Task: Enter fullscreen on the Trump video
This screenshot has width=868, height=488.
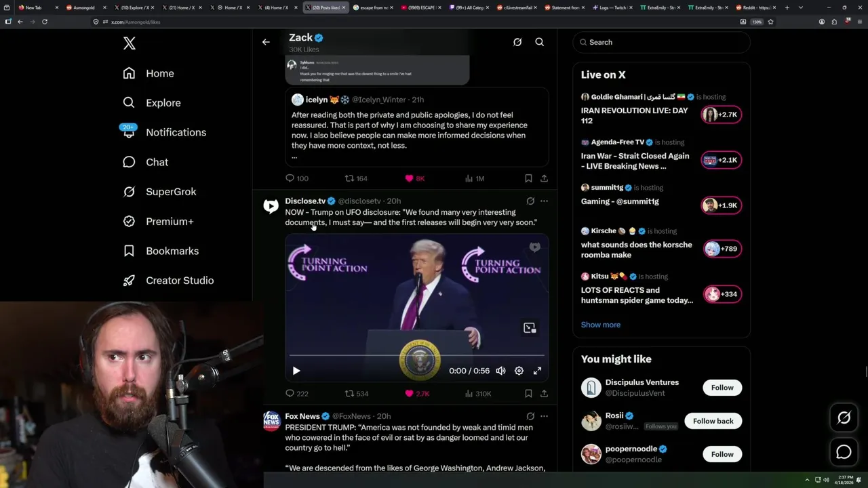Action: coord(537,371)
